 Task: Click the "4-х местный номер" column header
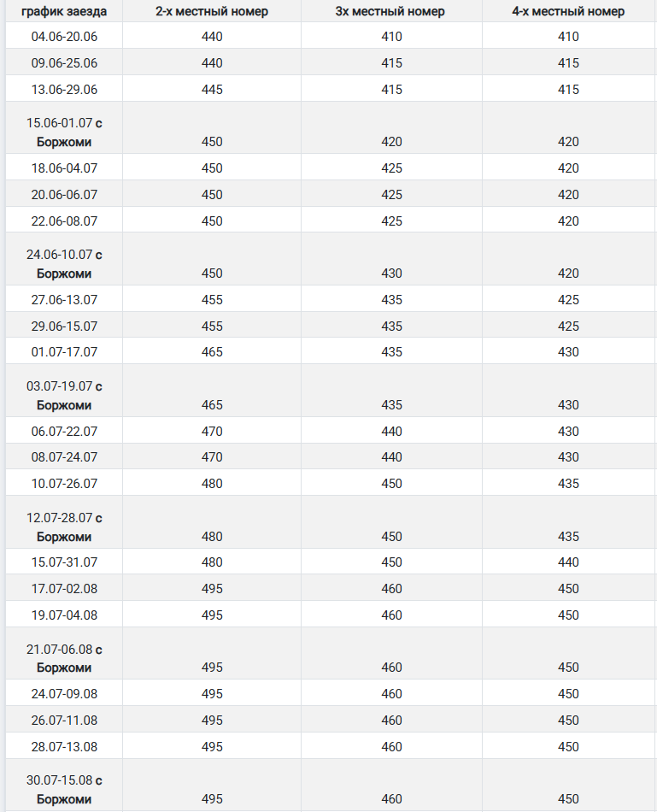[x=568, y=11]
